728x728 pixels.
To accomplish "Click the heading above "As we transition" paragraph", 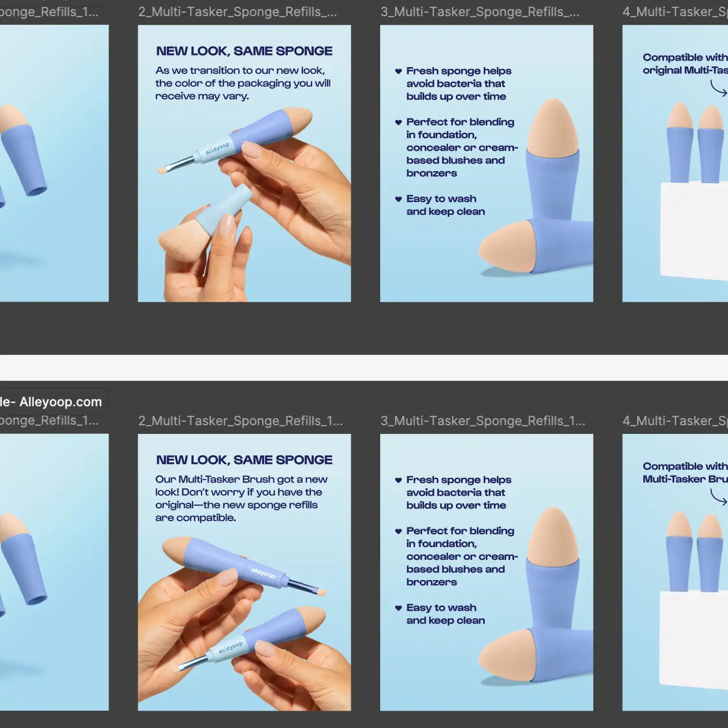I will (244, 51).
